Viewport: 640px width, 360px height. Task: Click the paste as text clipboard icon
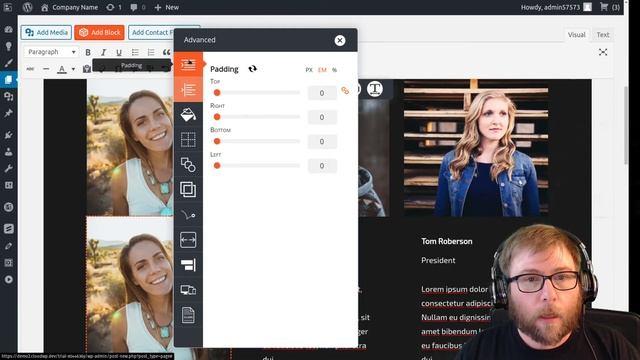pyautogui.click(x=87, y=69)
